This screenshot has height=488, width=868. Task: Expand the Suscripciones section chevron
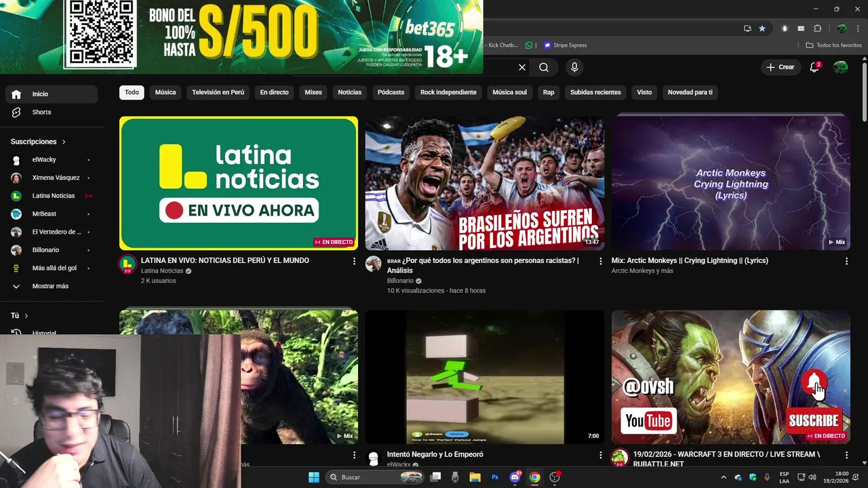click(64, 142)
